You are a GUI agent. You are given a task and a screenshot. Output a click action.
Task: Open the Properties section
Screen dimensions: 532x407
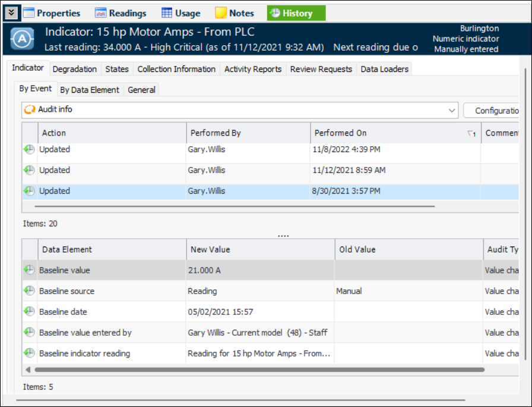pos(52,13)
